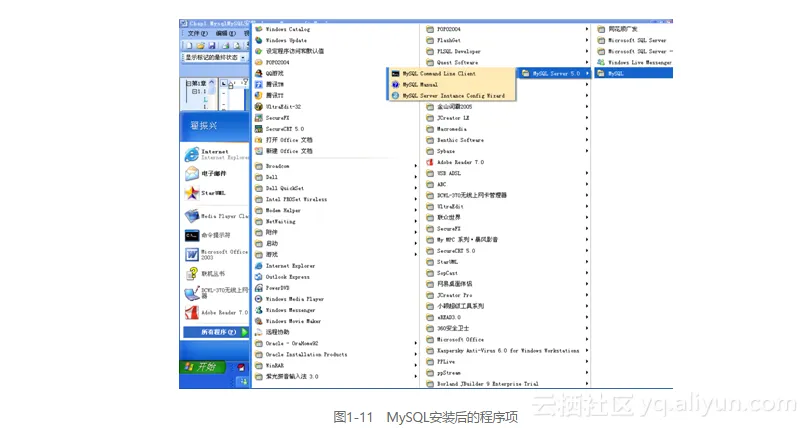
Task: Click the Windows Media Player icon in programs list
Action: pos(259,299)
